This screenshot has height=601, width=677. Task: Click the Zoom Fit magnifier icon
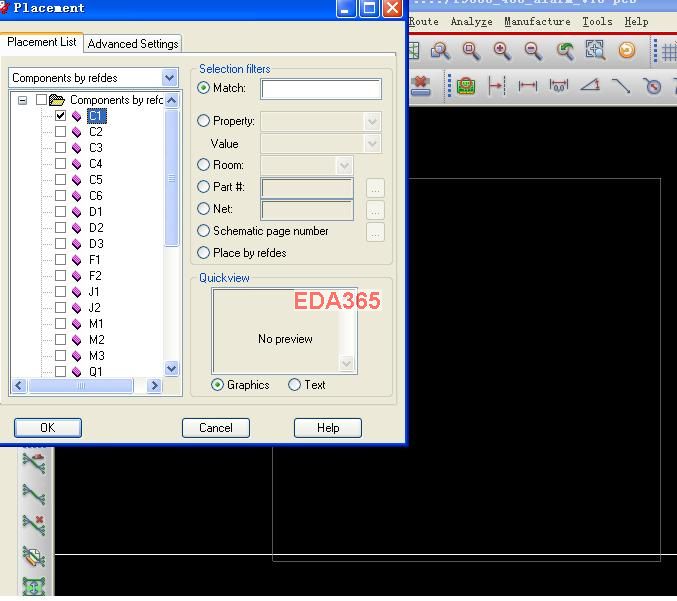click(471, 51)
